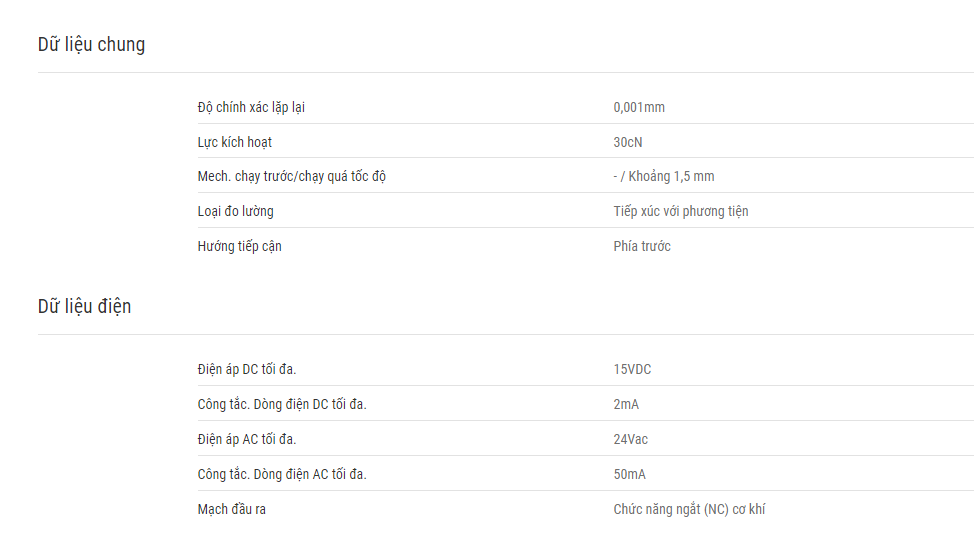Select 'Mech. chạy trước/chạy quá tốc độ' label
Screen dimensions: 974x548
pyautogui.click(x=292, y=176)
